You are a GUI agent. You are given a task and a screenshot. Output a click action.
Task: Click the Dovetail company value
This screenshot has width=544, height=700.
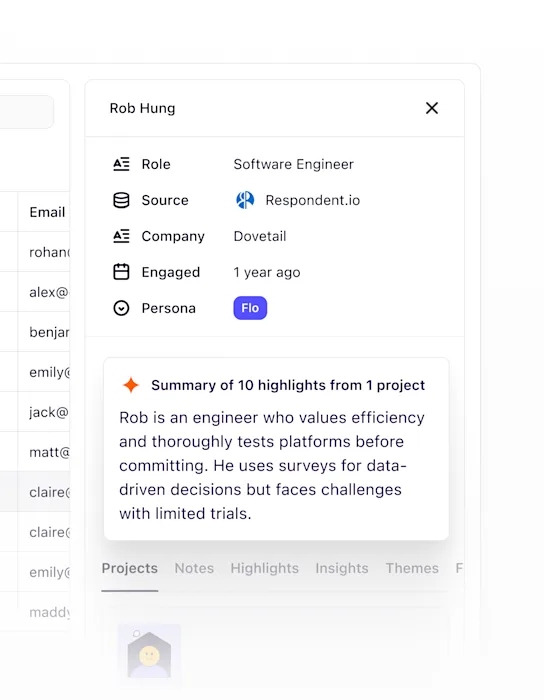click(x=260, y=236)
